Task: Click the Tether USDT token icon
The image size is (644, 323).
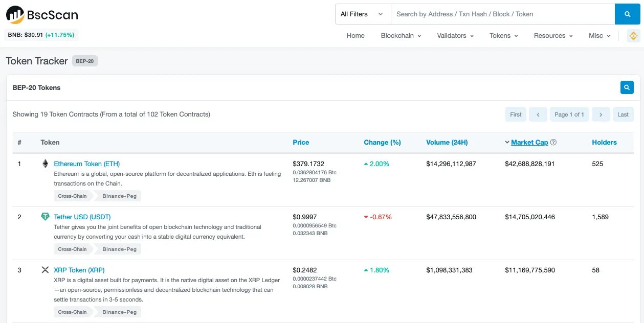Action: pos(45,217)
